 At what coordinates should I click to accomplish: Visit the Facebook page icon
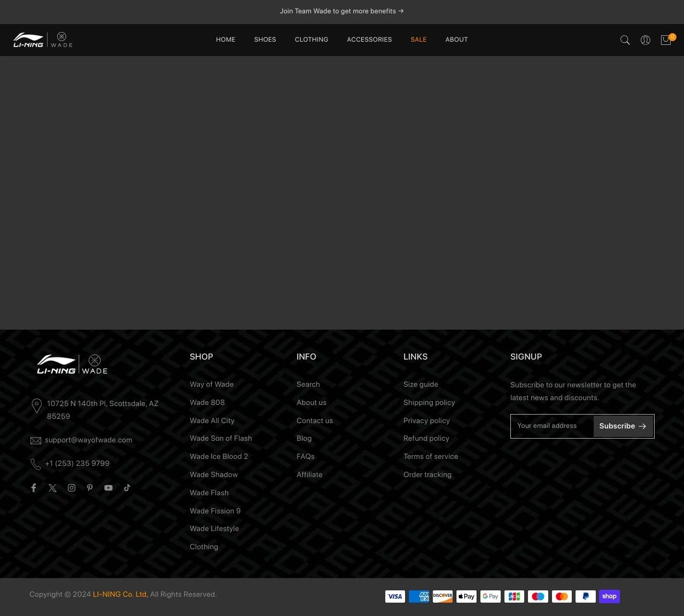coord(34,488)
